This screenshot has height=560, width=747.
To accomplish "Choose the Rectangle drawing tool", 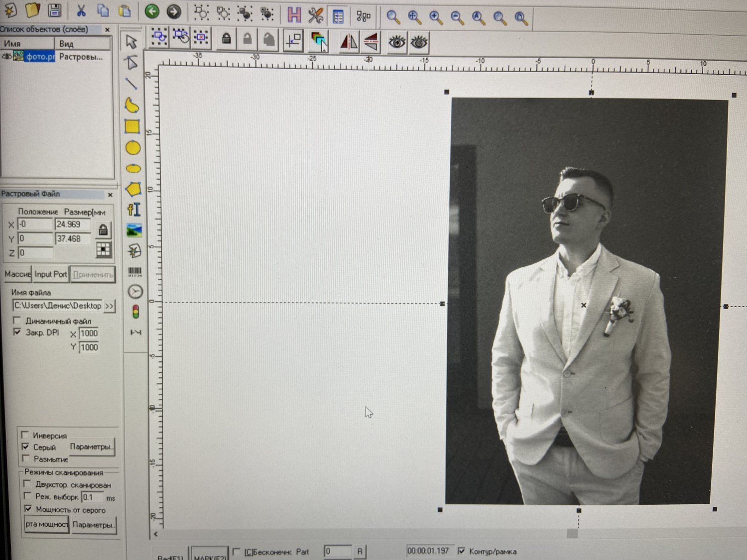I will pyautogui.click(x=132, y=127).
